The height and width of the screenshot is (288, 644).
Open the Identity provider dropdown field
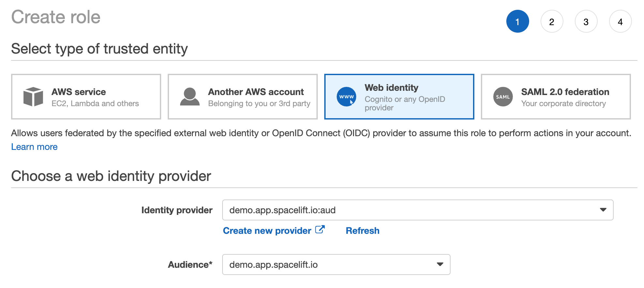point(408,210)
